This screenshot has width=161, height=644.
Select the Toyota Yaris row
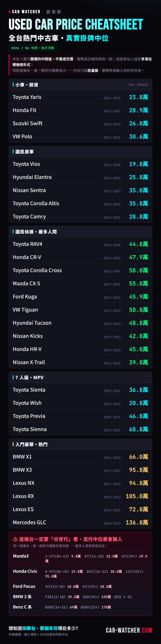(80, 97)
